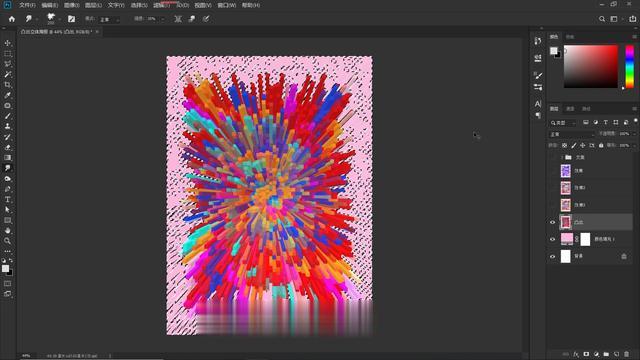
Task: Click the search icon at top right
Action: [x=602, y=19]
